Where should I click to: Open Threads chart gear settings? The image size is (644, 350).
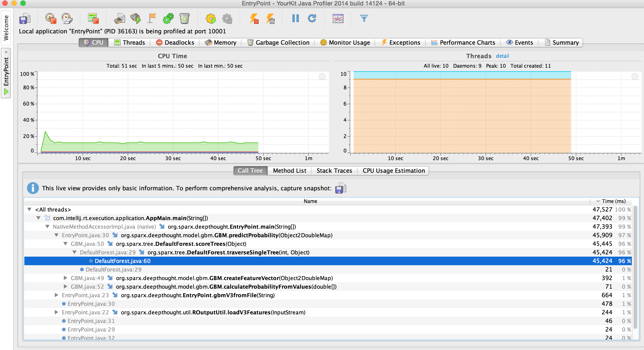pyautogui.click(x=635, y=76)
